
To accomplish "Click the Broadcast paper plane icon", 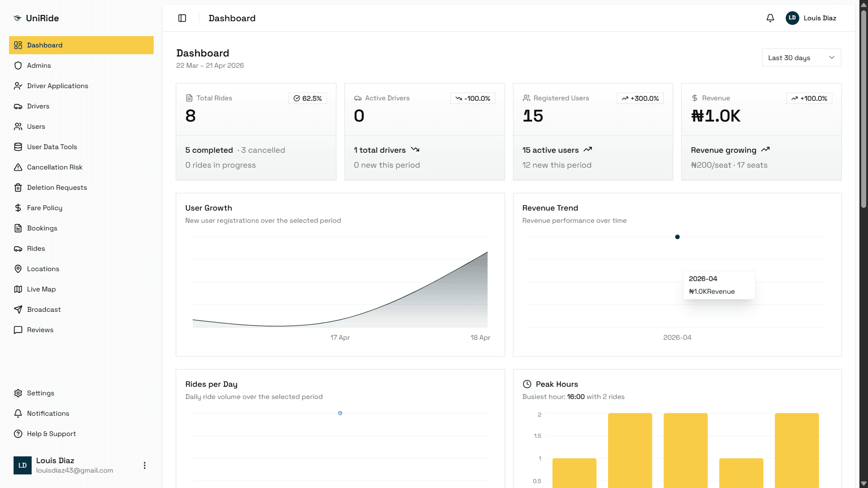I will click(18, 310).
